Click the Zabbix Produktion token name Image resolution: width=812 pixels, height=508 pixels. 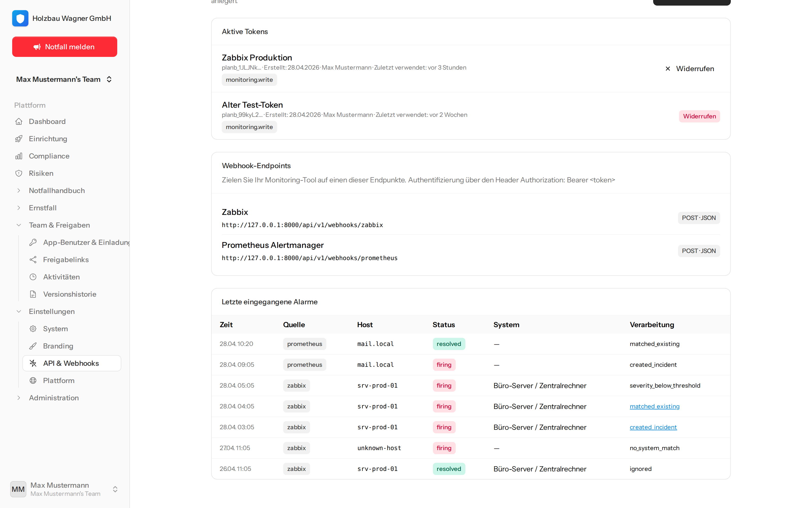click(257, 58)
